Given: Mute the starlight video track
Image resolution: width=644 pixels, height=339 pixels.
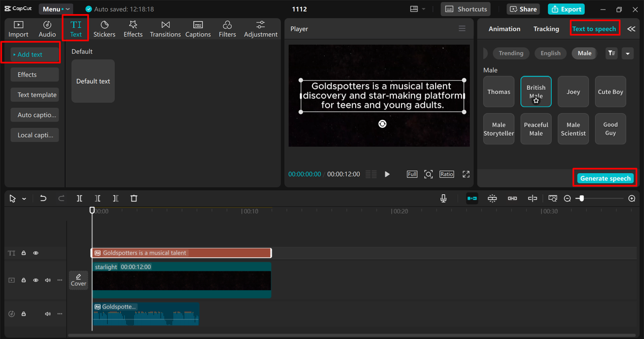Looking at the screenshot, I should tap(48, 280).
